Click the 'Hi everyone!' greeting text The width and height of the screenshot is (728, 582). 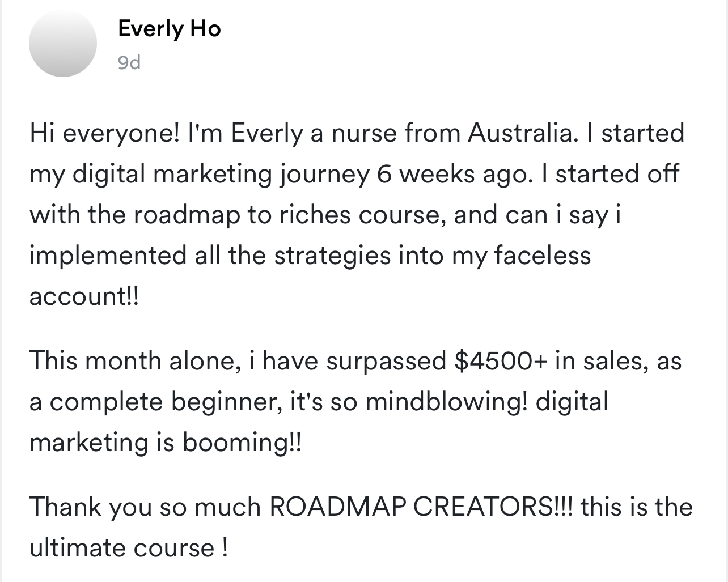click(105, 134)
